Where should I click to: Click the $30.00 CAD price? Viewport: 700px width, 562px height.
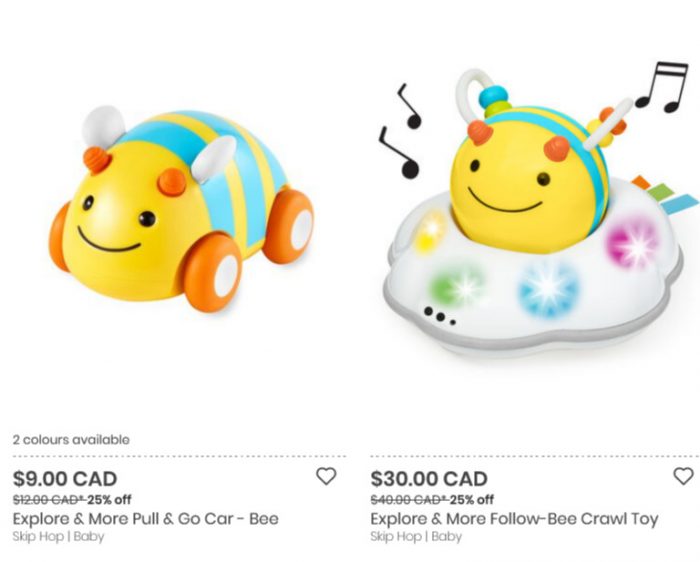429,479
